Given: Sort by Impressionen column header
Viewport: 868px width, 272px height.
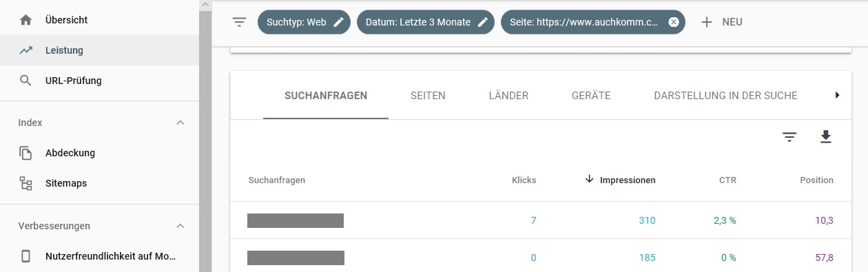Looking at the screenshot, I should pyautogui.click(x=628, y=180).
